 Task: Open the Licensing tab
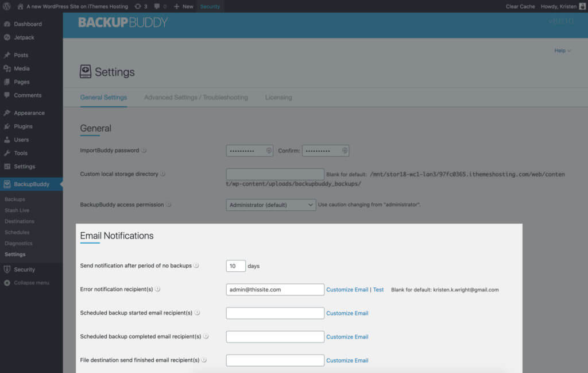[278, 98]
